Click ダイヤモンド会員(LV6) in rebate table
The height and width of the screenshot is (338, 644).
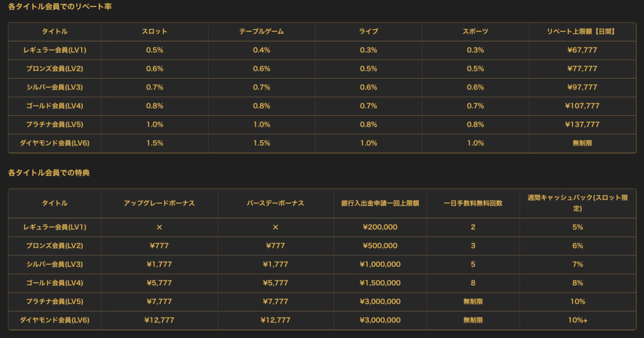(55, 143)
